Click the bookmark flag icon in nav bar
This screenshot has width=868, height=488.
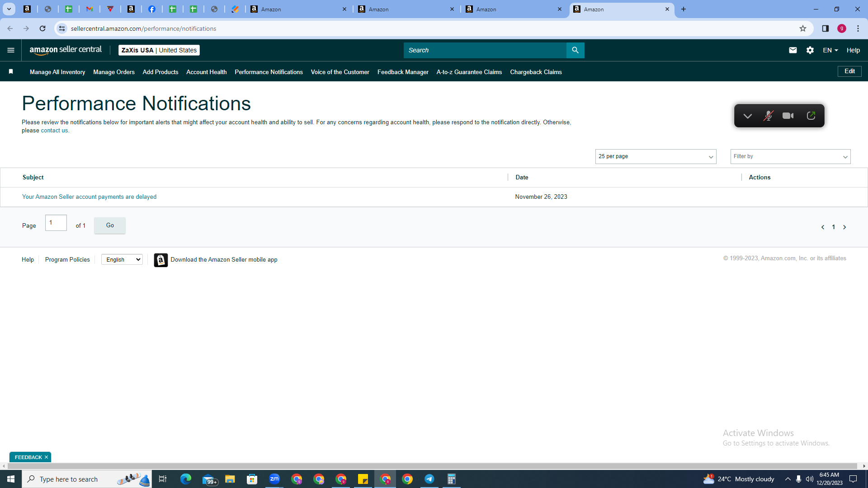pos(11,71)
